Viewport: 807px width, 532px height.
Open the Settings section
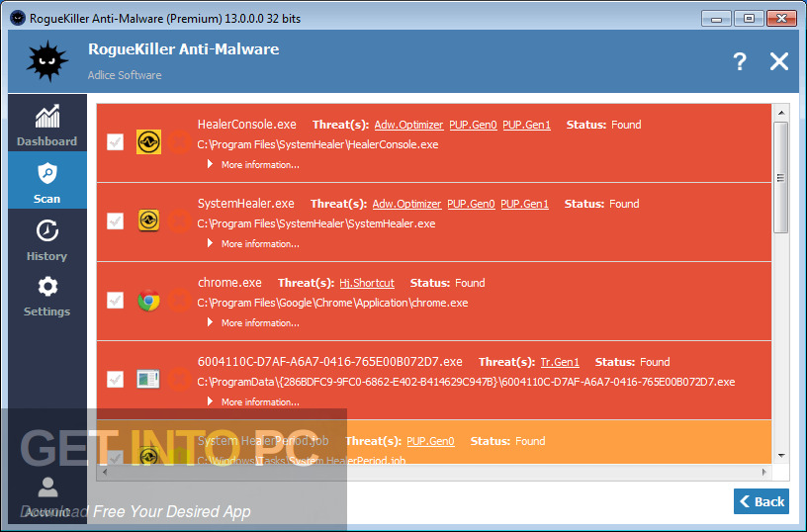pos(47,297)
